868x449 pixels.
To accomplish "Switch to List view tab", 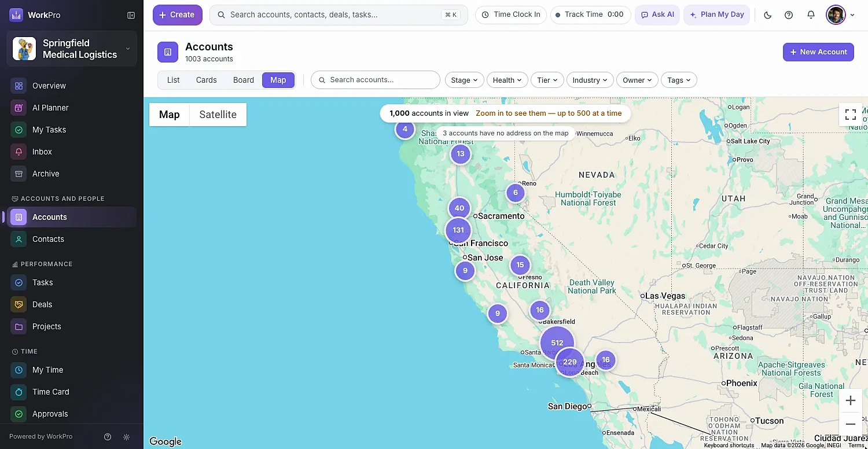I will [x=174, y=80].
